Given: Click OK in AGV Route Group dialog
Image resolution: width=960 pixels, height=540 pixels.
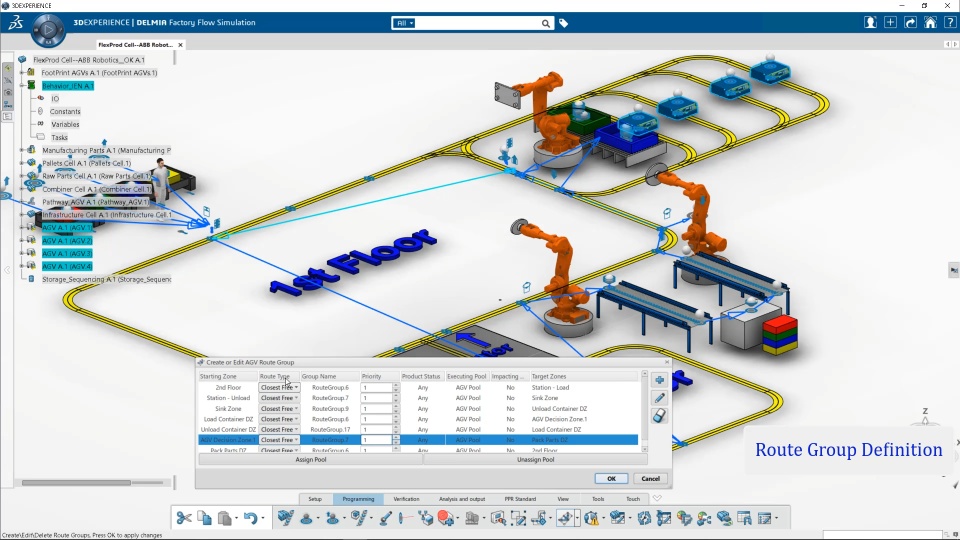Looking at the screenshot, I should tap(611, 479).
